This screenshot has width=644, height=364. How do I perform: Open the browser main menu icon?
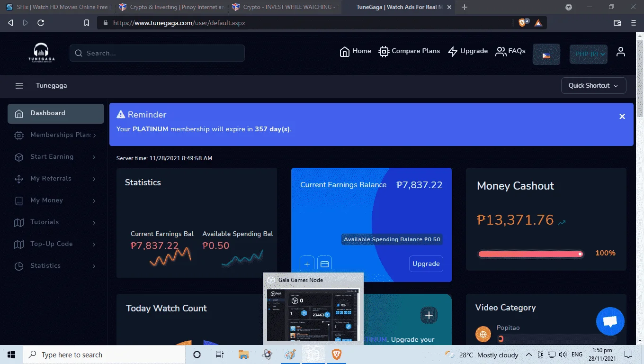pos(634,23)
